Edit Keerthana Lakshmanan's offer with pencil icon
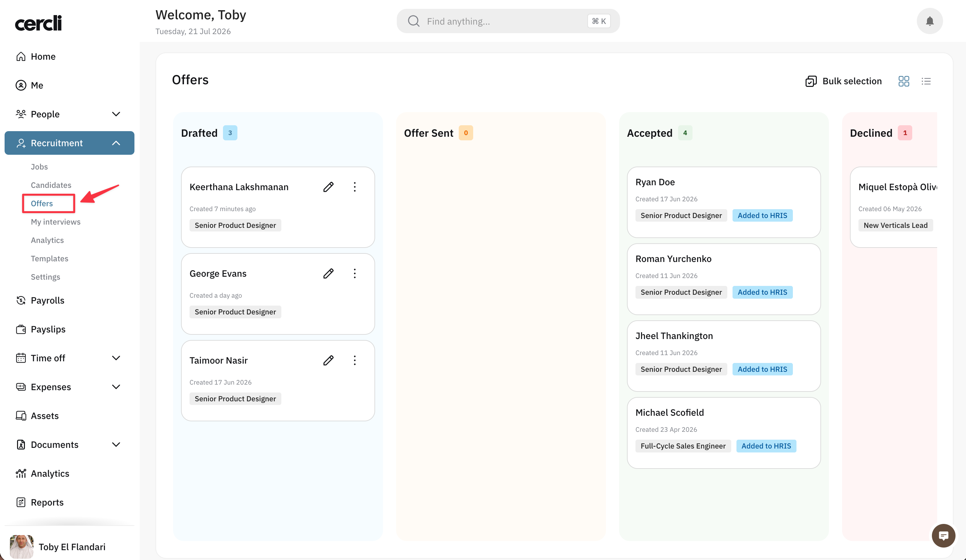966x560 pixels. click(328, 187)
